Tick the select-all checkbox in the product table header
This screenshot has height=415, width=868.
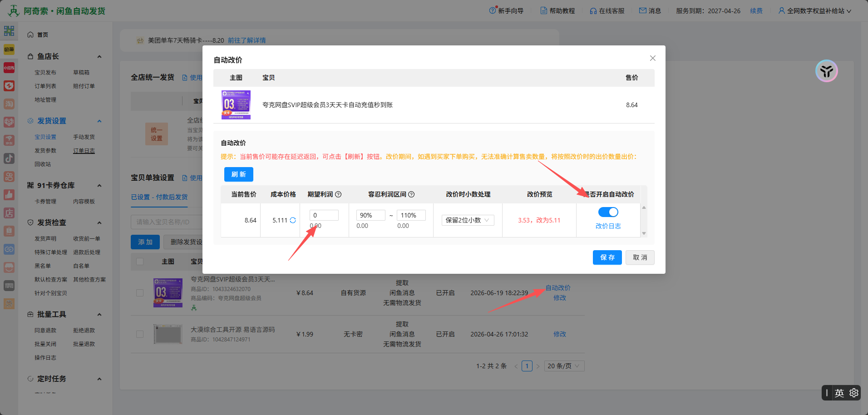pos(140,262)
